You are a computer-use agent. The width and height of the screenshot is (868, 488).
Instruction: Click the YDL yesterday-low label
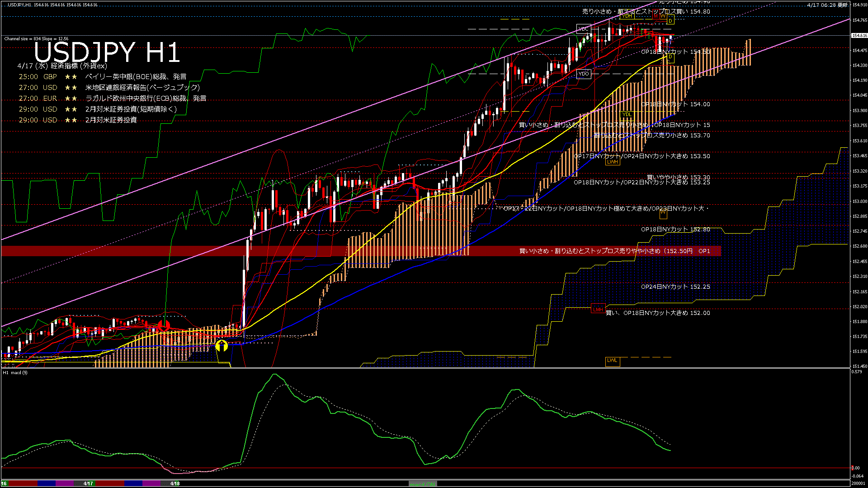coord(627,114)
